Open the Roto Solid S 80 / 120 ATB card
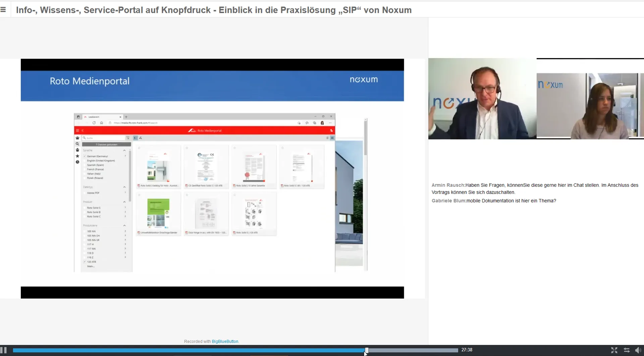This screenshot has height=356, width=644. tap(302, 167)
